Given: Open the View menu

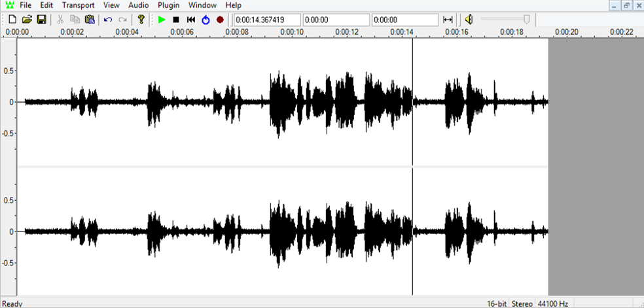Looking at the screenshot, I should point(112,5).
